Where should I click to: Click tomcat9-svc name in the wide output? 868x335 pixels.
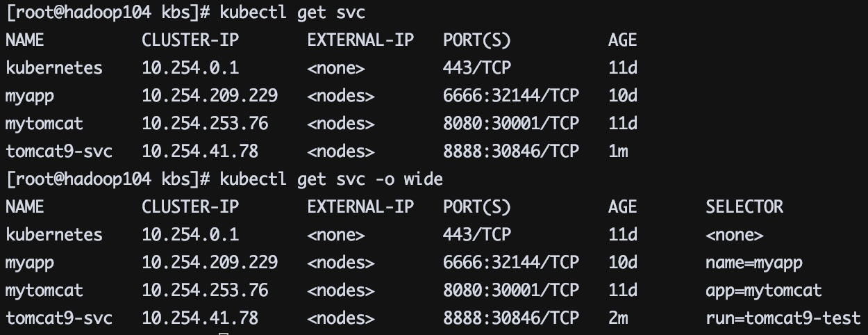59,318
